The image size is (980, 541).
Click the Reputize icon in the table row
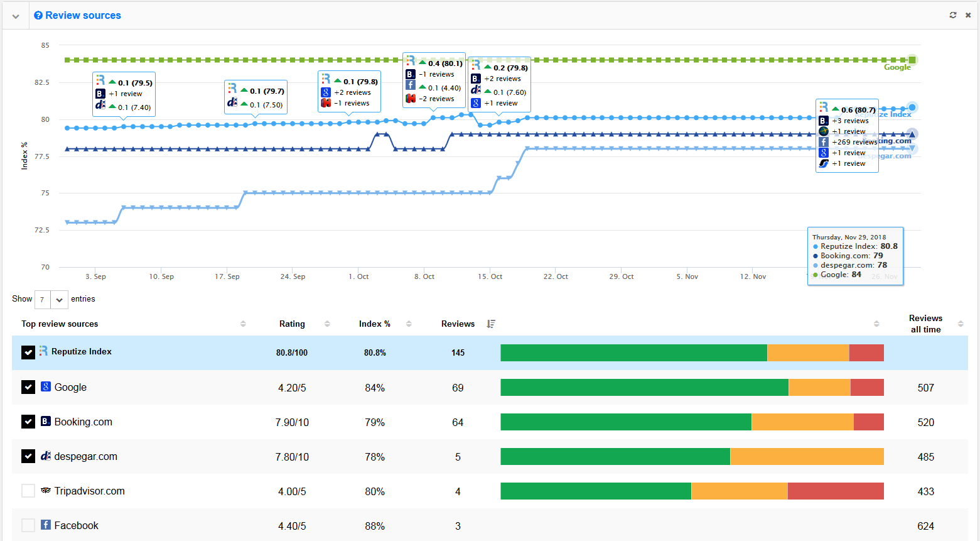[43, 351]
